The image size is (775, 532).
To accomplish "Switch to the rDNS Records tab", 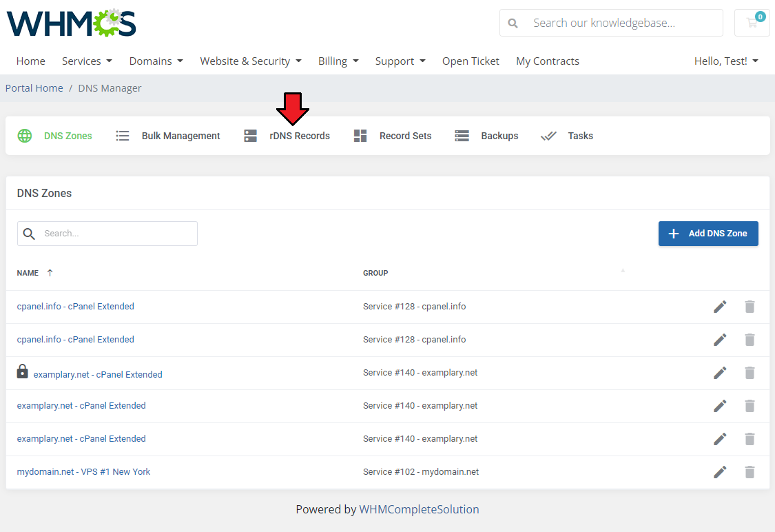I will pyautogui.click(x=287, y=136).
